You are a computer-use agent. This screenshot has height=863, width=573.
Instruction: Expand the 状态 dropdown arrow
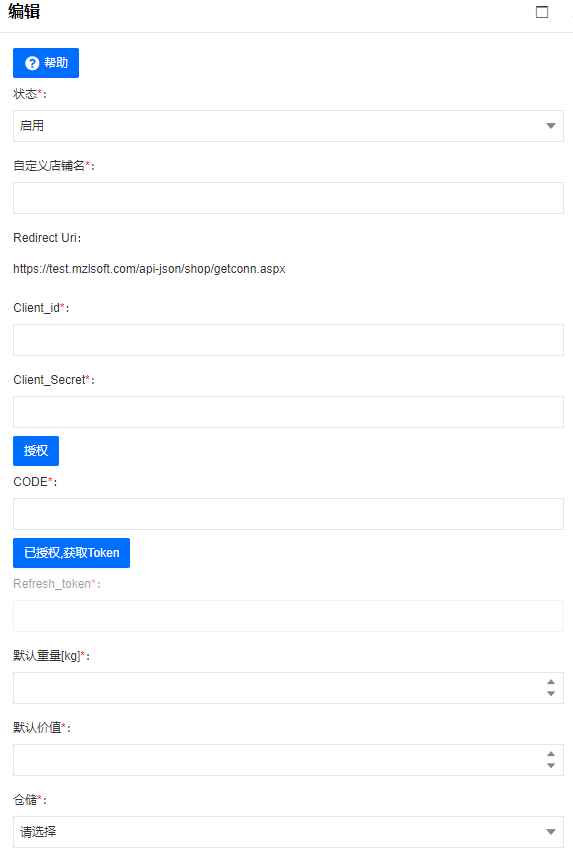[x=550, y=126]
